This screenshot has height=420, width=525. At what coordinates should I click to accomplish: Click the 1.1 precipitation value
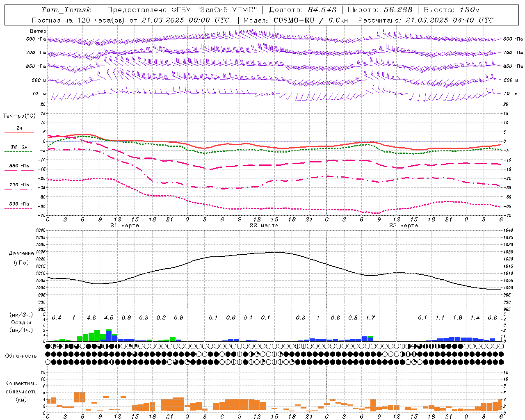pyautogui.click(x=440, y=317)
